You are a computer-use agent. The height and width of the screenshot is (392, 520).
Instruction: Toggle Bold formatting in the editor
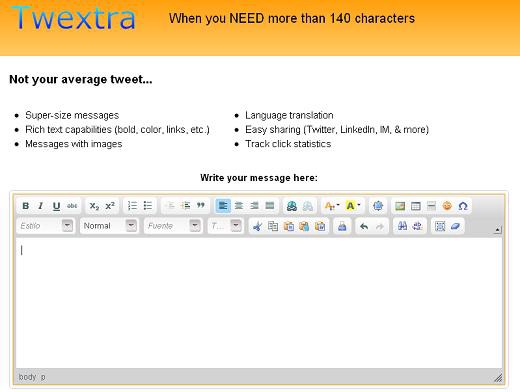[26, 206]
